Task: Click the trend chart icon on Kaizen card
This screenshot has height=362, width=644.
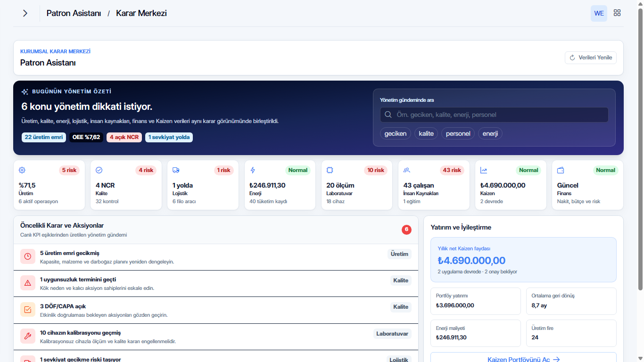Action: pyautogui.click(x=483, y=170)
